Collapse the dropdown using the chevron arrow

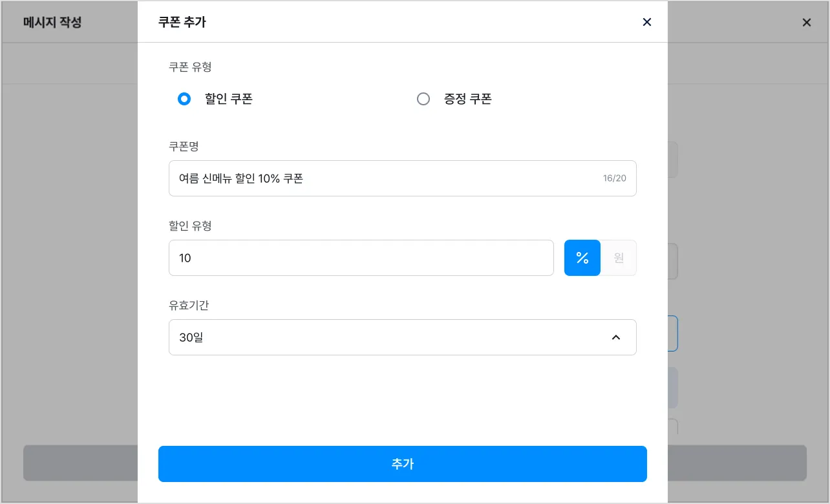616,337
